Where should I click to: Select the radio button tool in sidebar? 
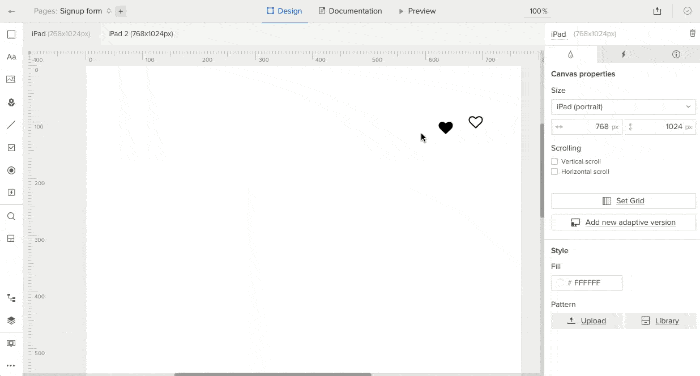tap(11, 171)
